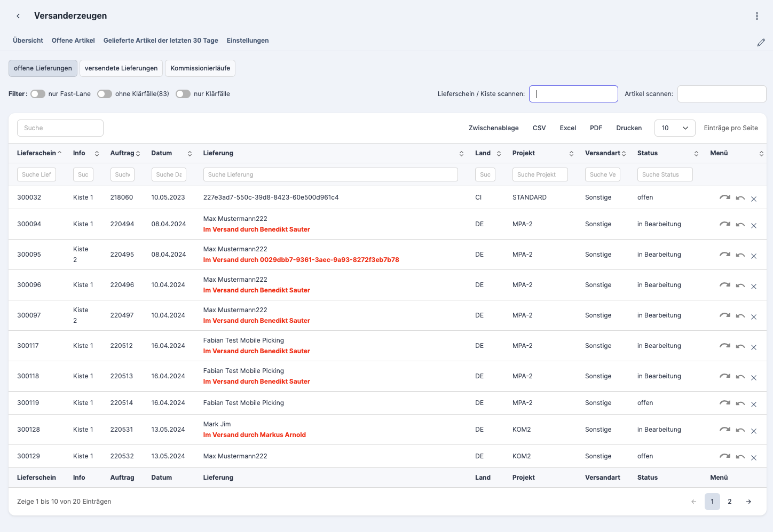Viewport: 773px width, 532px height.
Task: Open the entries per page dropdown
Action: pos(675,128)
